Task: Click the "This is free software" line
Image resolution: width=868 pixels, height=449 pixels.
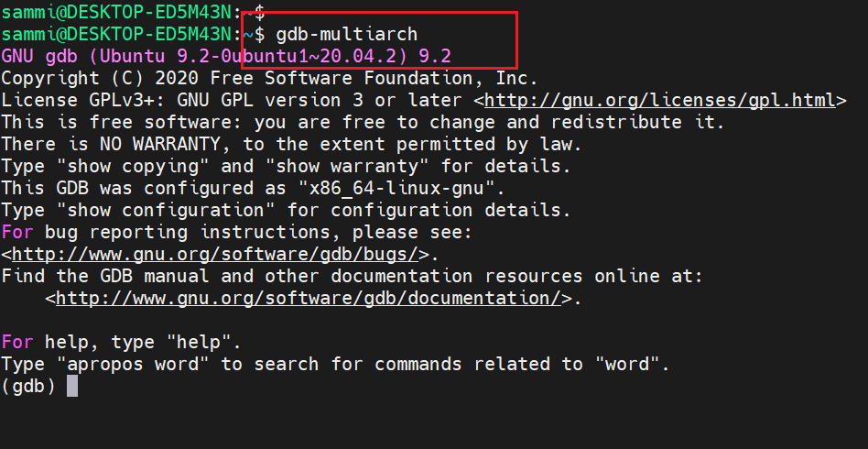Action: [363, 122]
